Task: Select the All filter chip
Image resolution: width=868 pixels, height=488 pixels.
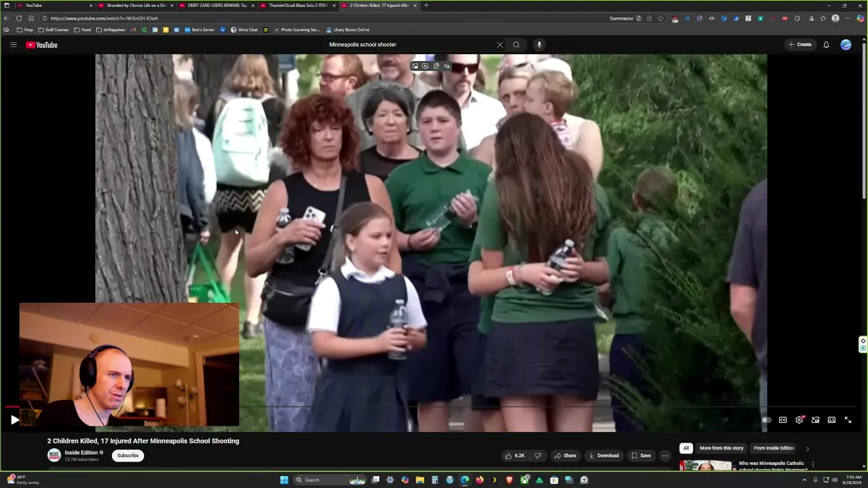Action: (686, 448)
